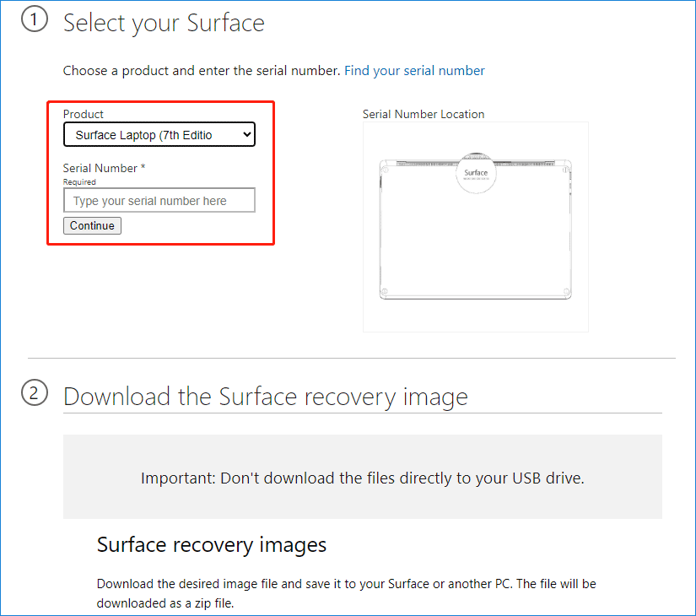Expand the Surface Laptop (7th Edition) selector

tap(159, 134)
